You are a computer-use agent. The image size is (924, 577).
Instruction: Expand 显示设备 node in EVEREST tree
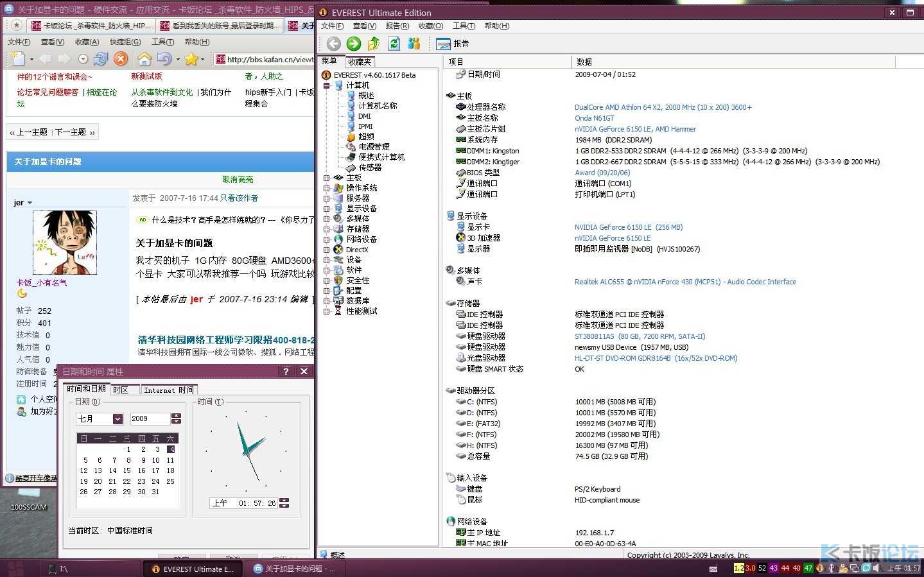(326, 209)
